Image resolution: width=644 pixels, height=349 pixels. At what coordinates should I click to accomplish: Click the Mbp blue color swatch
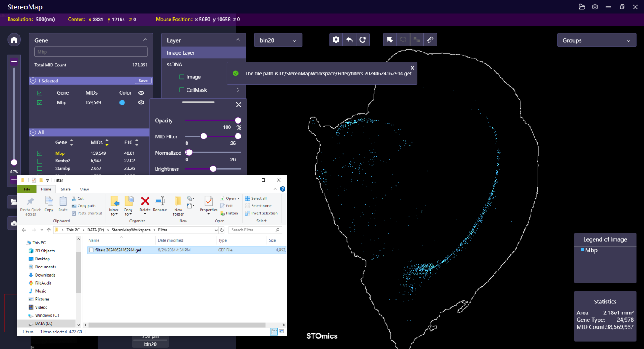[122, 103]
